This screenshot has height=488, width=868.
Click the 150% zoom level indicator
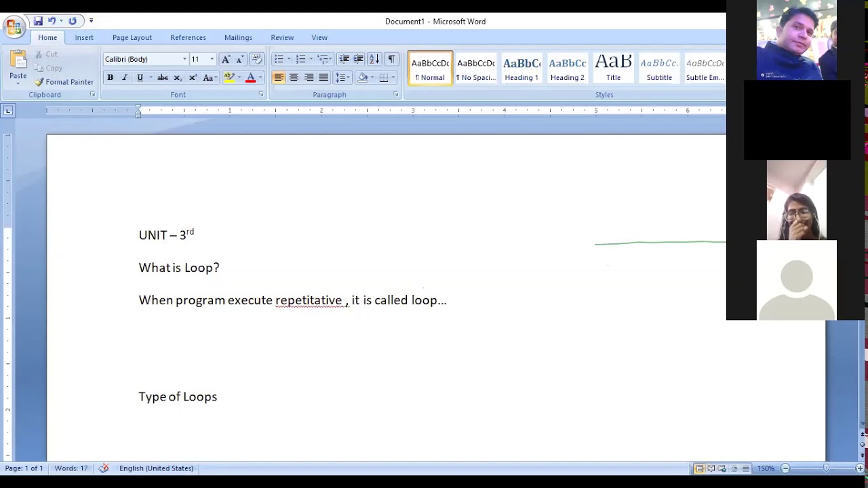click(766, 468)
